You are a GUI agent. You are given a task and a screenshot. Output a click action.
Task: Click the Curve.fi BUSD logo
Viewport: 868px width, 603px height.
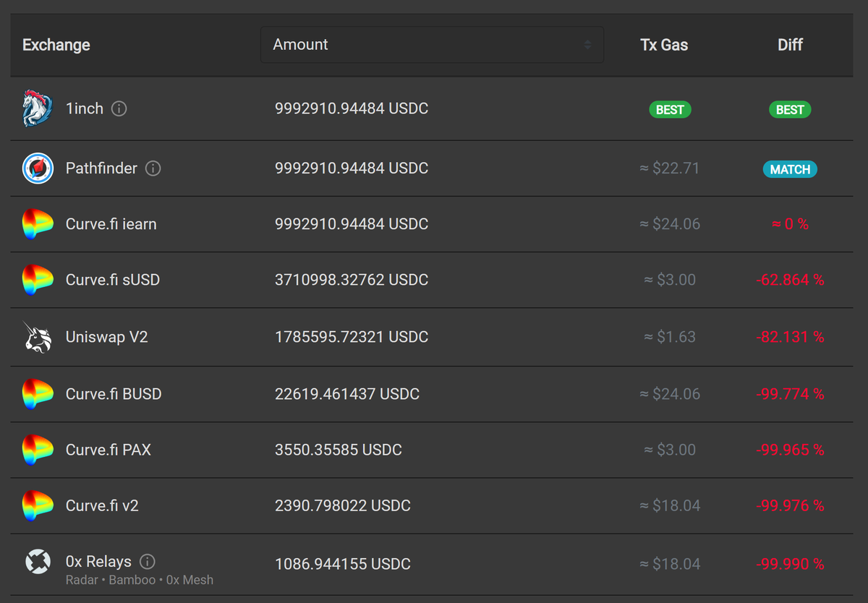pyautogui.click(x=38, y=394)
